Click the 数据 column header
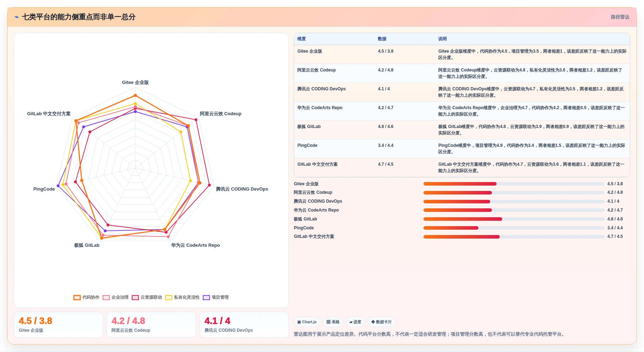 pos(382,39)
